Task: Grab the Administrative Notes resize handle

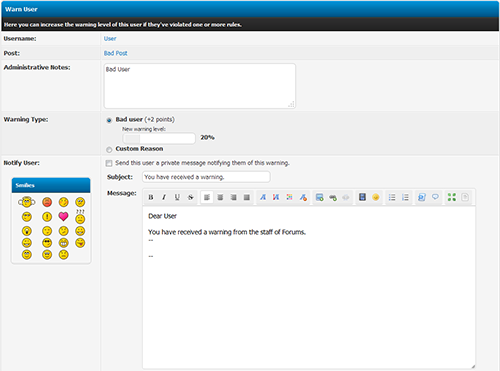Action: coord(291,104)
